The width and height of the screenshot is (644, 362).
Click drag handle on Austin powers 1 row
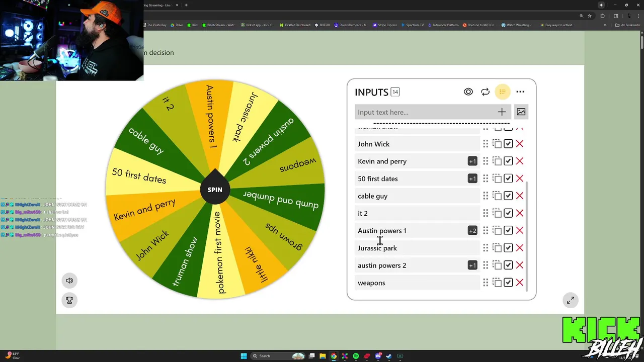point(486,230)
